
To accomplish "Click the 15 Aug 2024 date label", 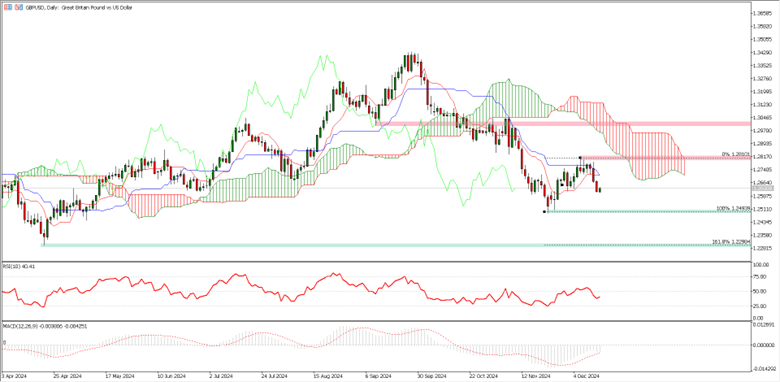I will point(327,376).
